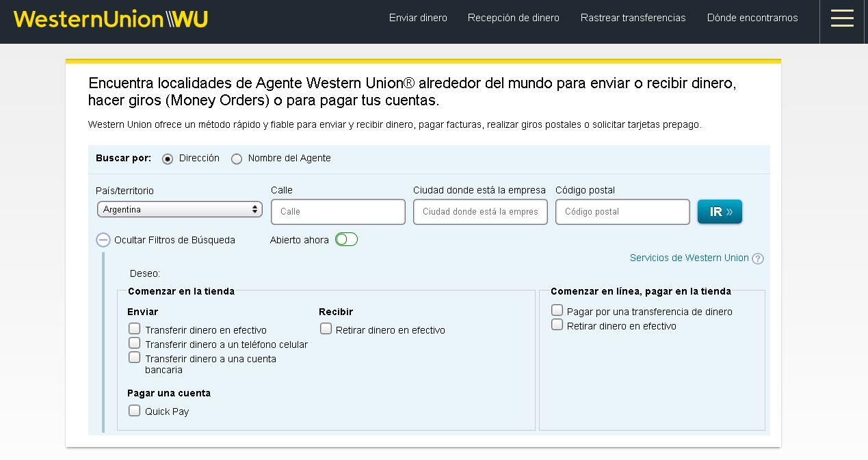Open Recepción de dinero menu item
Image resolution: width=868 pixels, height=460 pixels.
pyautogui.click(x=513, y=18)
